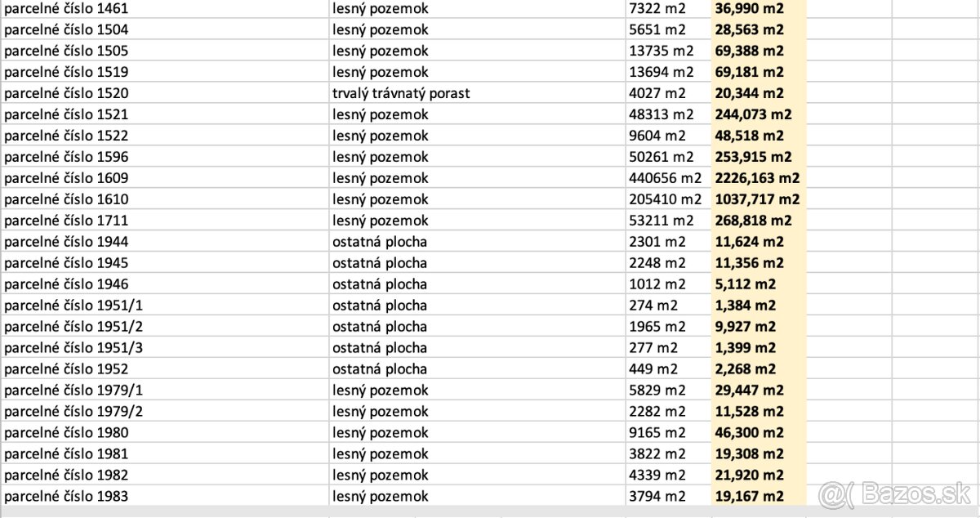This screenshot has height=518, width=980.
Task: Select the cell with '274 m2'
Action: click(x=653, y=306)
